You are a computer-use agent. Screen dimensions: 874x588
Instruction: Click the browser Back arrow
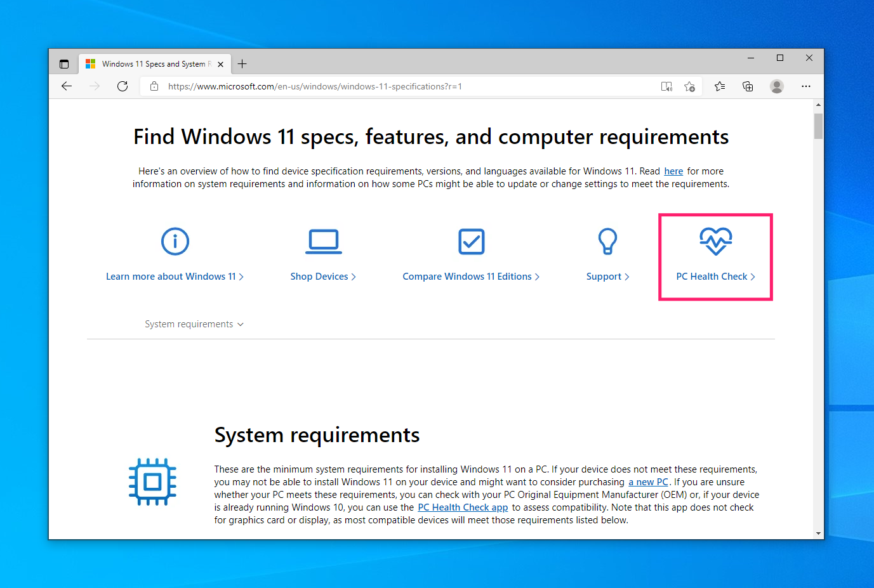pos(67,86)
